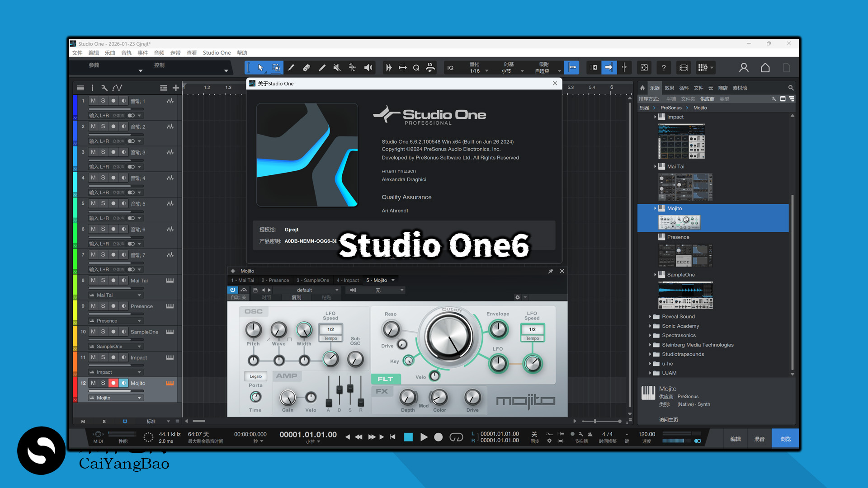Open the 吸附 自适应 snap mode dropdown
This screenshot has height=488, width=868.
tap(559, 70)
